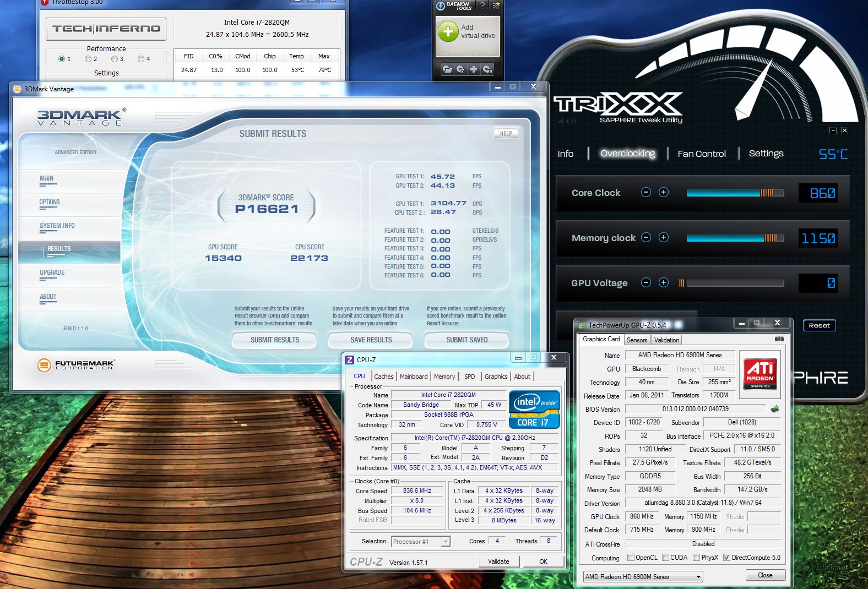Adjust the GPU Voltage slider in TRIXX
This screenshot has width=868, height=589.
point(731,283)
